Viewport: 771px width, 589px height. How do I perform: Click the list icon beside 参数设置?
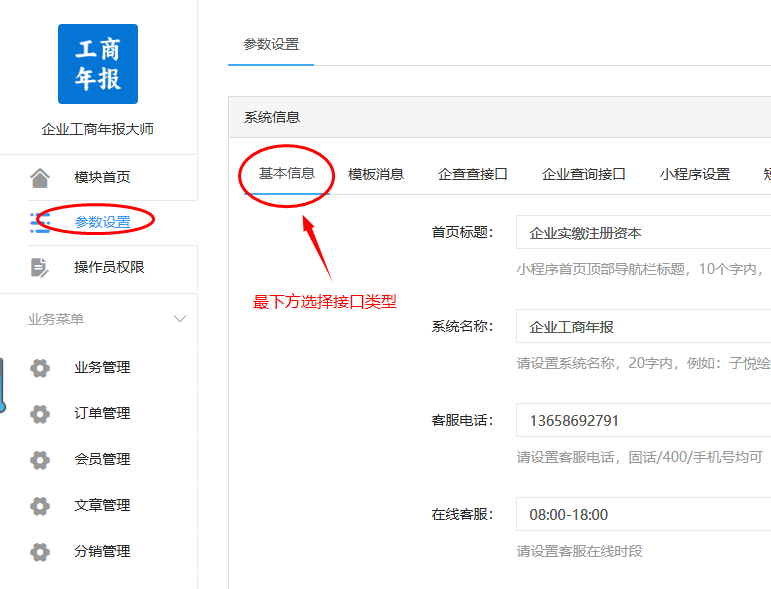click(40, 223)
